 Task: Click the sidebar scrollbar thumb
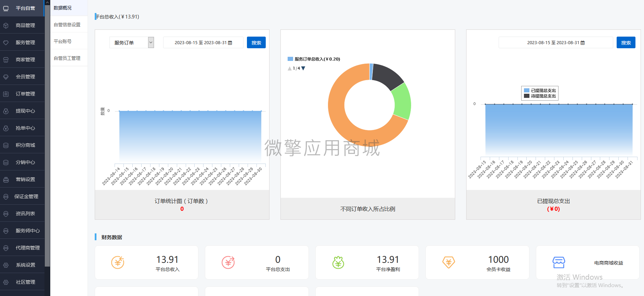click(47, 135)
